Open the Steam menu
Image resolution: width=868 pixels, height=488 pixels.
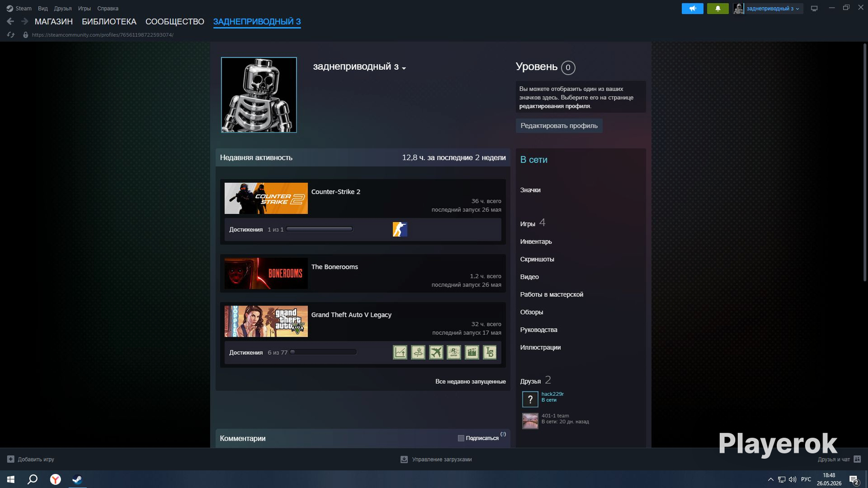click(23, 8)
